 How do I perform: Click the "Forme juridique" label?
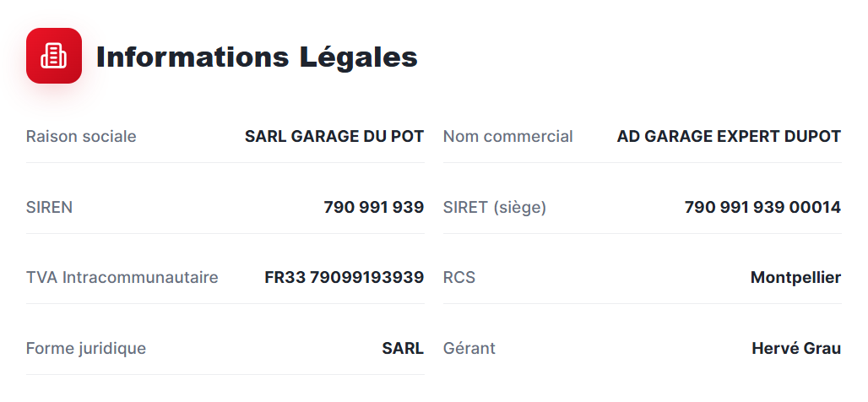(x=86, y=348)
